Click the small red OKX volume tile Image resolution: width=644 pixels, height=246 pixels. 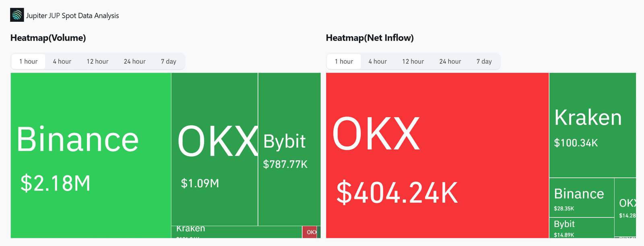[x=310, y=232]
